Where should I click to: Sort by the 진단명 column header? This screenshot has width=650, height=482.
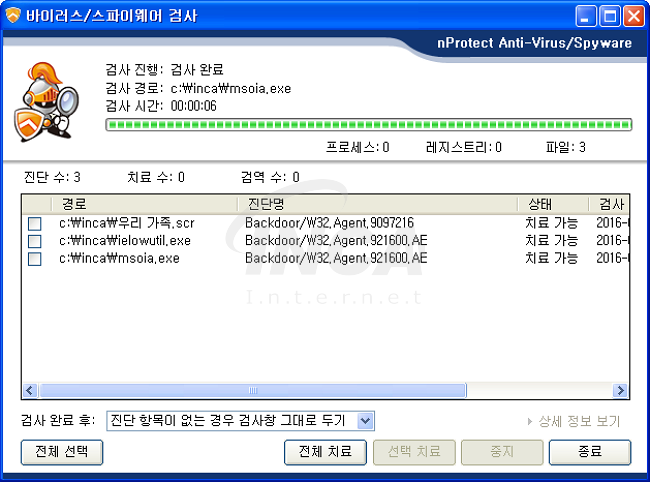point(377,204)
